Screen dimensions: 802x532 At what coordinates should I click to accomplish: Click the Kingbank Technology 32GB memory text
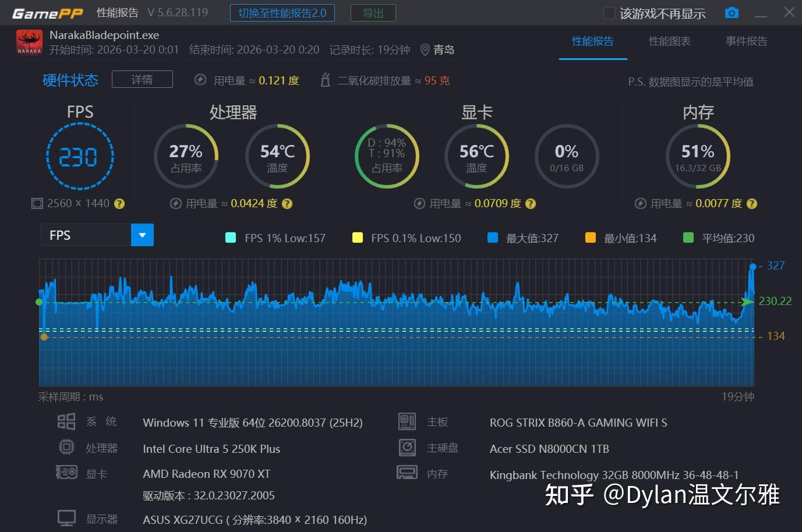(x=614, y=475)
